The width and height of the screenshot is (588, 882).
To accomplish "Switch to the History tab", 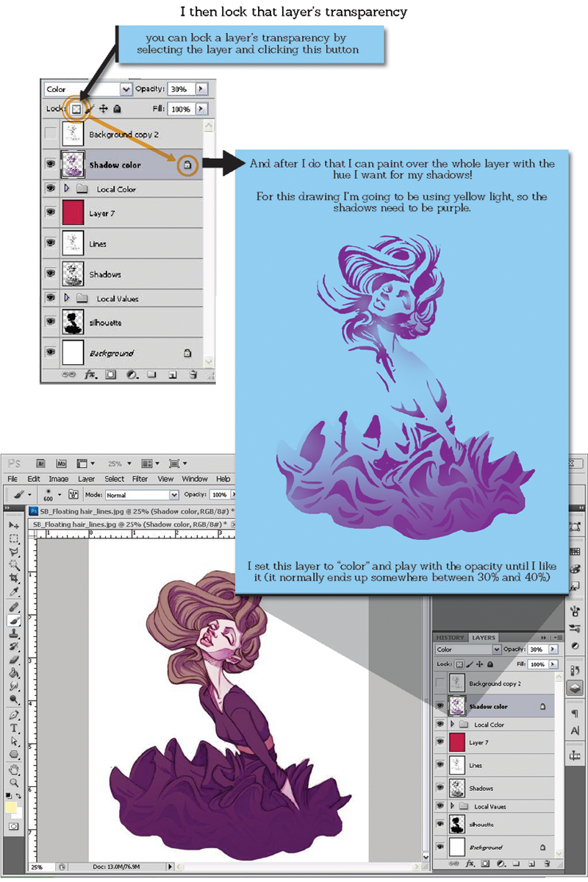I will (x=450, y=638).
